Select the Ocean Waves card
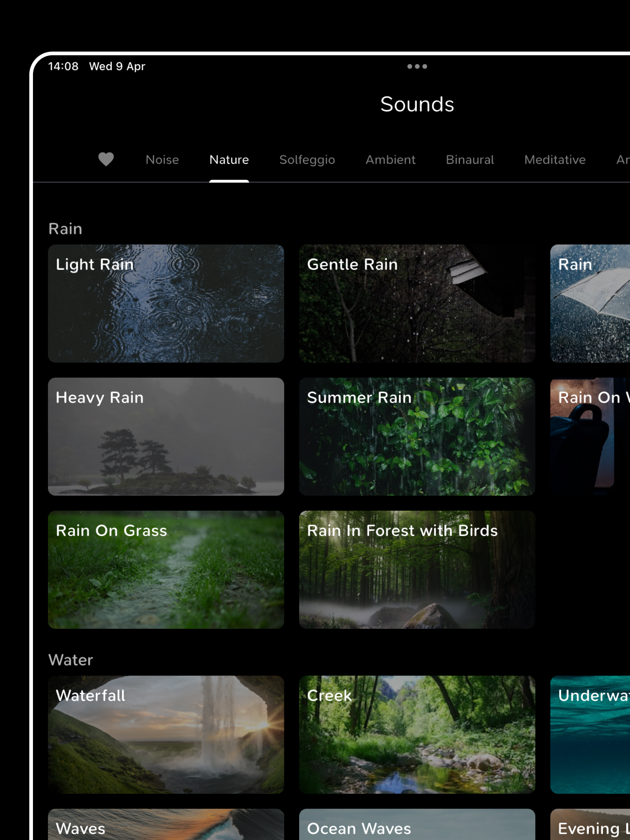The height and width of the screenshot is (840, 630). [417, 824]
